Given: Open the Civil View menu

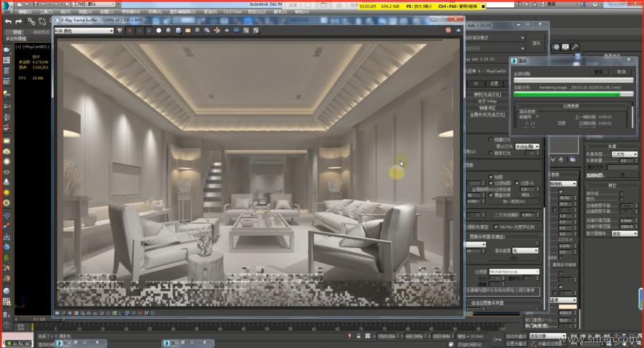Looking at the screenshot, I should point(233,12).
